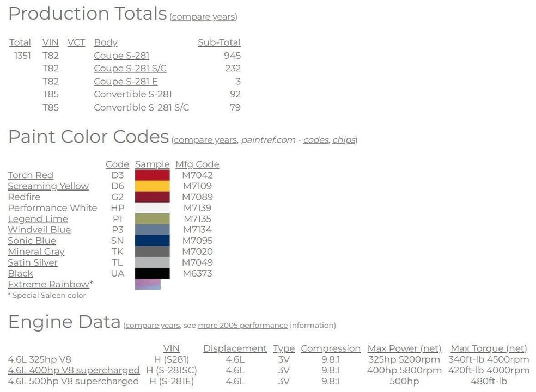Select the H (S-281E) VIN cell
The width and height of the screenshot is (536, 392).
click(x=171, y=381)
